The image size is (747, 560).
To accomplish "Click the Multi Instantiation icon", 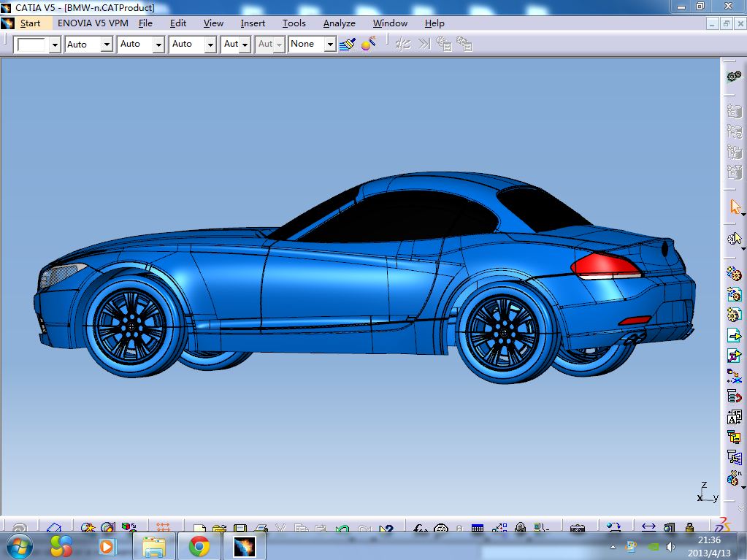I will pos(734,477).
